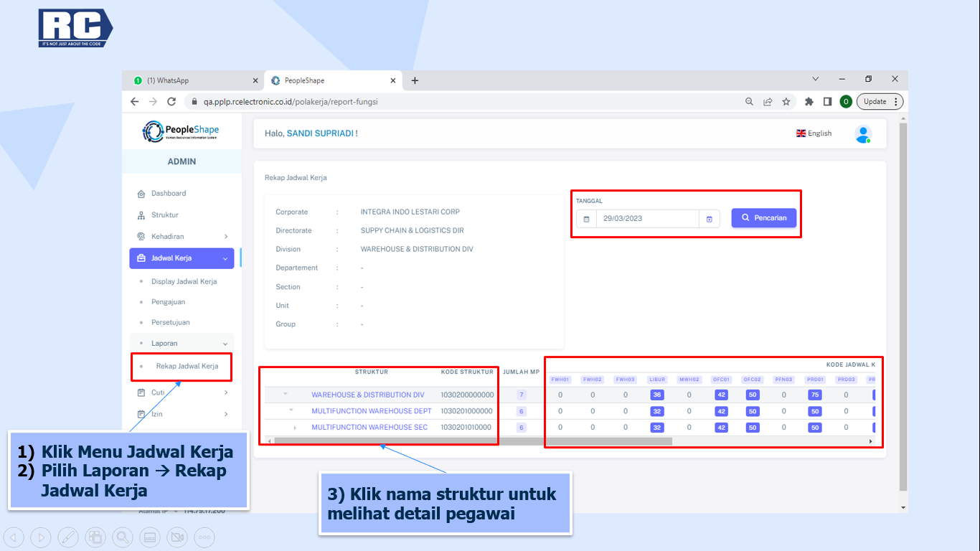Click the Kehadiran fingerprint icon
The width and height of the screenshot is (980, 551).
click(141, 237)
